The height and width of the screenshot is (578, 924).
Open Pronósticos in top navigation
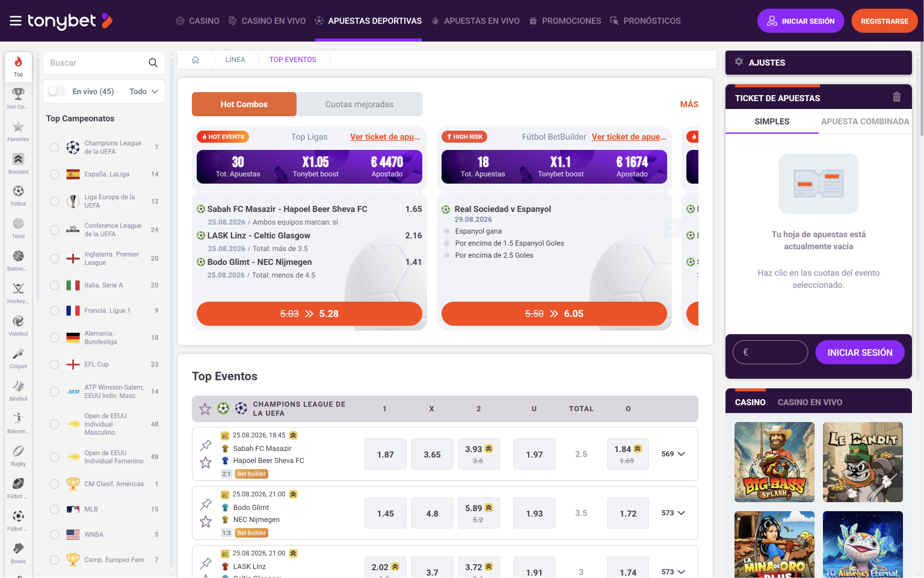645,21
